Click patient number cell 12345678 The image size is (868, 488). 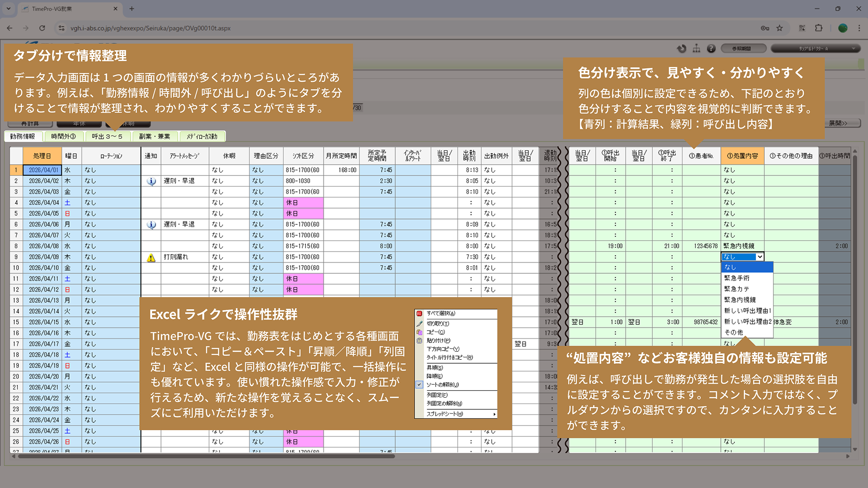point(702,246)
